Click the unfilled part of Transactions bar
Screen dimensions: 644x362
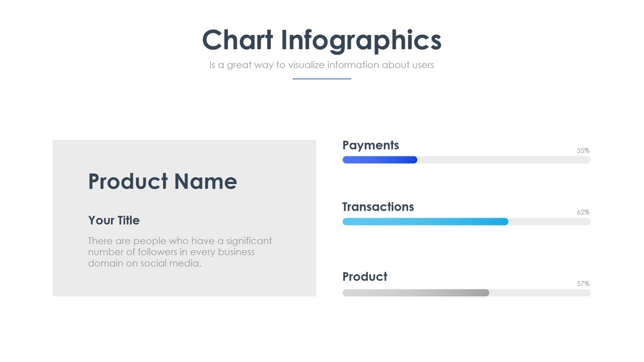549,221
